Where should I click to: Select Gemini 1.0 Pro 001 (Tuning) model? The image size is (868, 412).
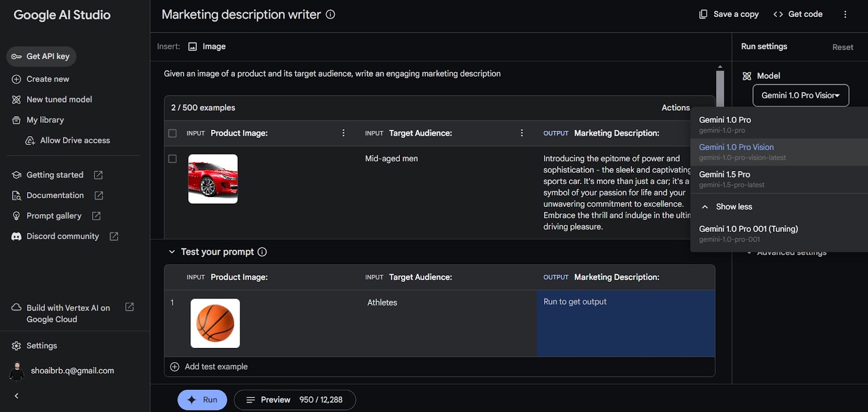779,234
